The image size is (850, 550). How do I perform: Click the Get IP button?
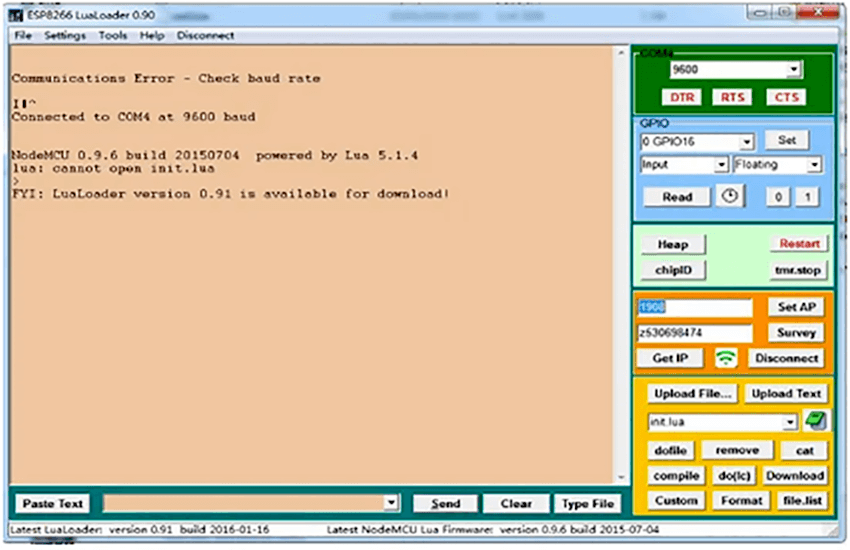click(x=670, y=358)
